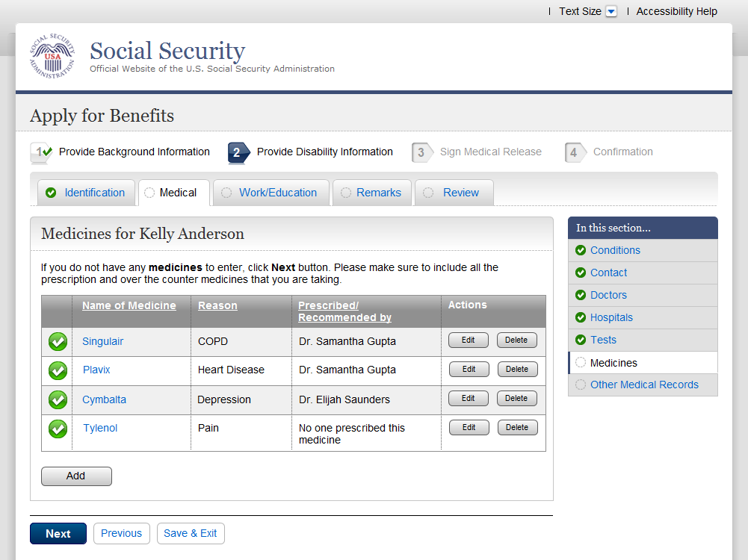Click the Social Security Administration seal logo
The width and height of the screenshot is (748, 560).
point(52,57)
